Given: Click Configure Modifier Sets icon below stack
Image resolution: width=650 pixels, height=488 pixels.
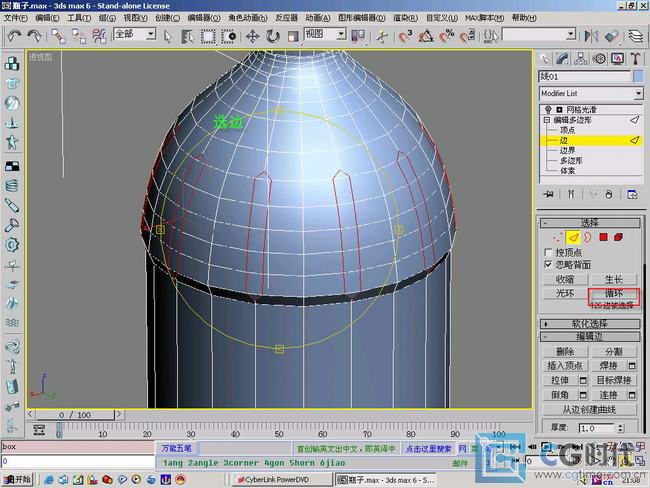Looking at the screenshot, I should click(x=632, y=194).
